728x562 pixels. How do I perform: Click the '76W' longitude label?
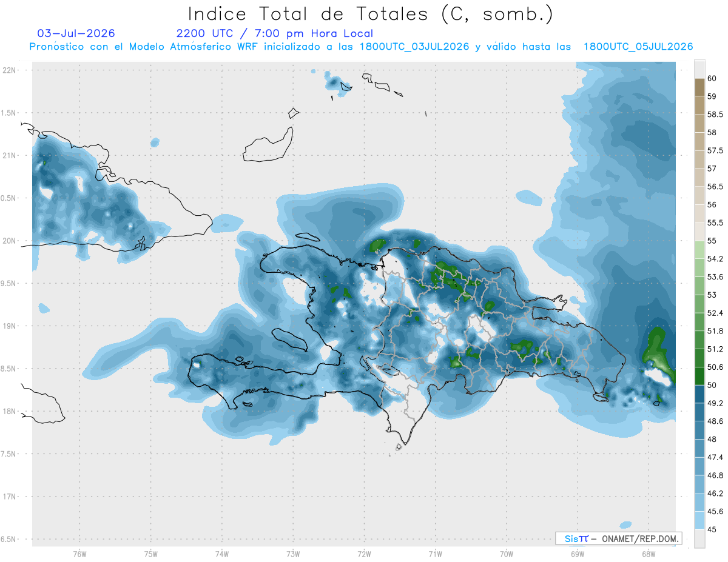79,554
